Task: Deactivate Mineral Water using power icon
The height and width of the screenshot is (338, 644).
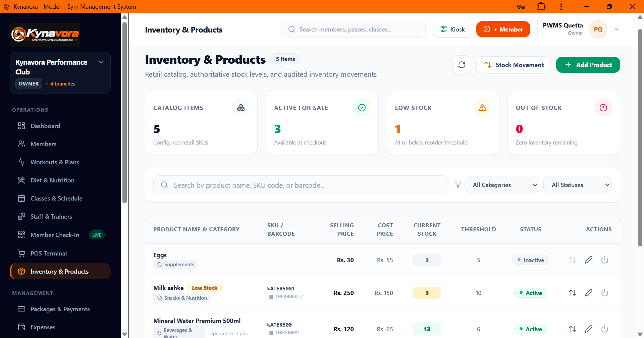Action: 605,329
